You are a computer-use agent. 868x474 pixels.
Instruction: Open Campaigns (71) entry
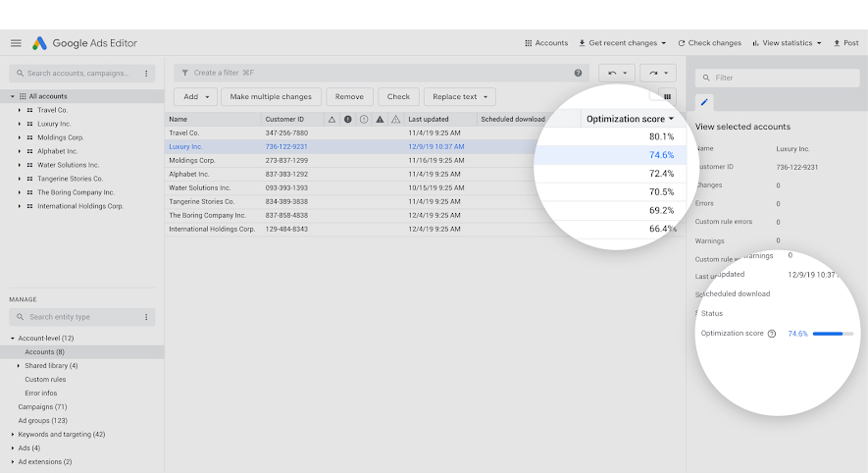42,407
